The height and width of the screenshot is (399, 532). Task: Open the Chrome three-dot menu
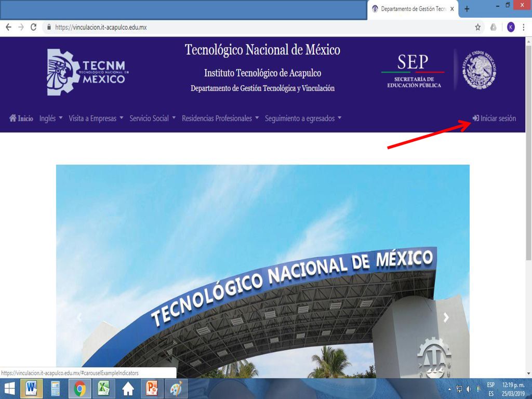(x=524, y=27)
